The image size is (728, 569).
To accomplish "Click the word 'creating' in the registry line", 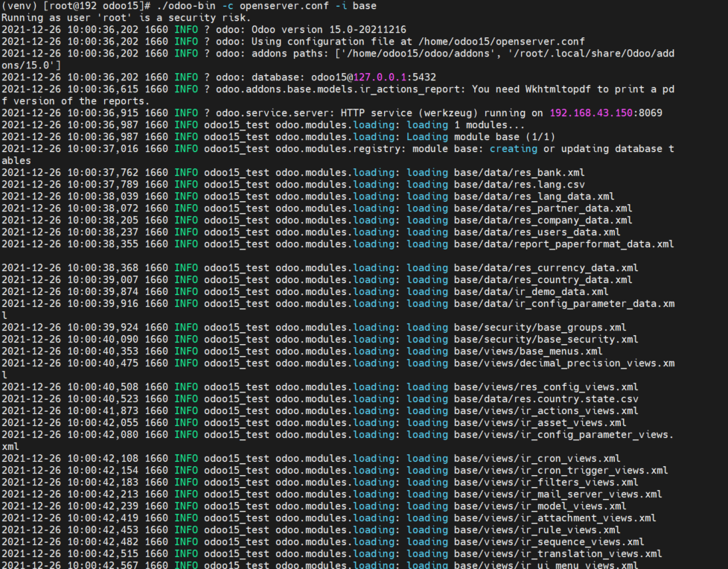I will (513, 149).
